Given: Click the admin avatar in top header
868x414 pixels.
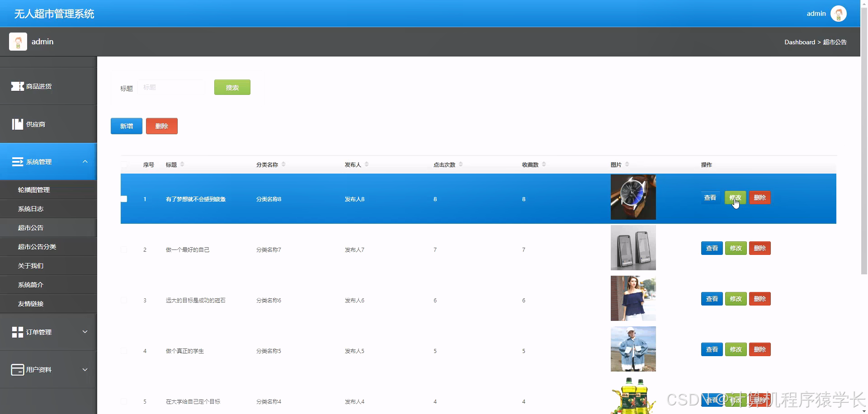Looking at the screenshot, I should [838, 14].
